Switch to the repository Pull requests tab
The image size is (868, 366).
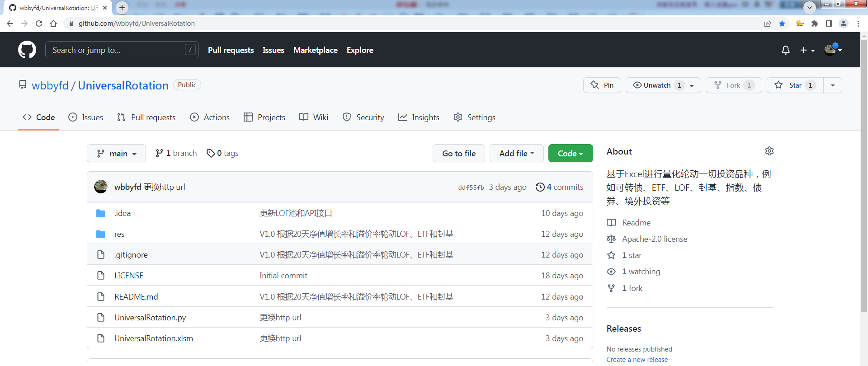click(x=146, y=117)
